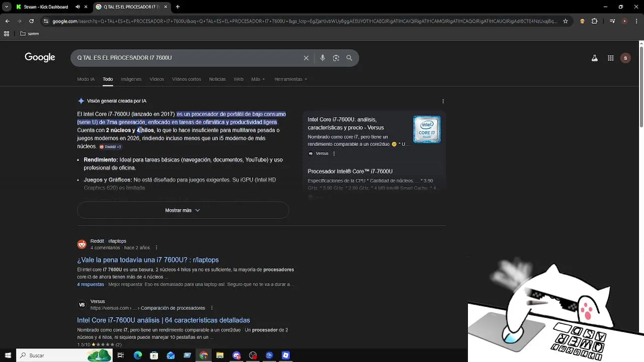Switch to the Stream - Kick Dashboard tab

click(46, 7)
